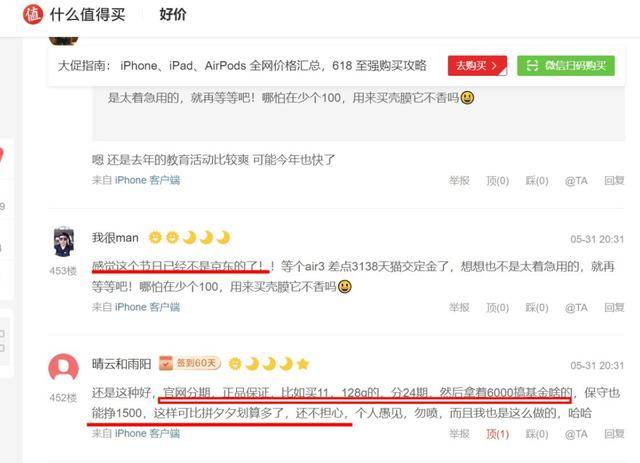Click the green 微信扫码购买 button

click(566, 65)
